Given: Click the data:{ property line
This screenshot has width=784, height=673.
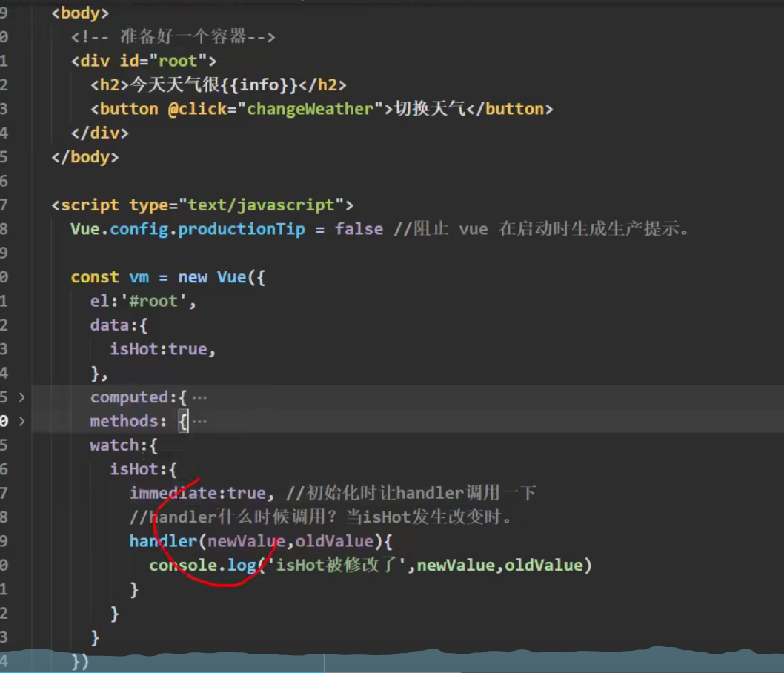Looking at the screenshot, I should (x=119, y=325).
